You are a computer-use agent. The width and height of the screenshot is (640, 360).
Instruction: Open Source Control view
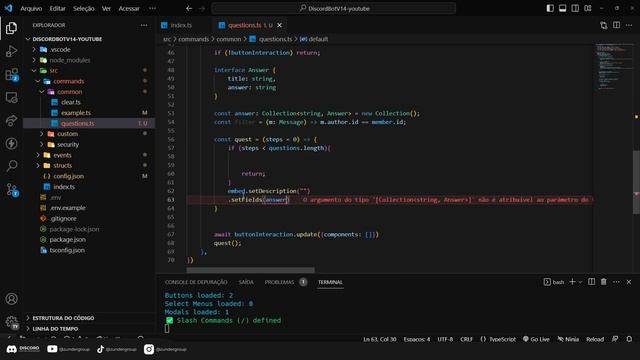pos(11,189)
